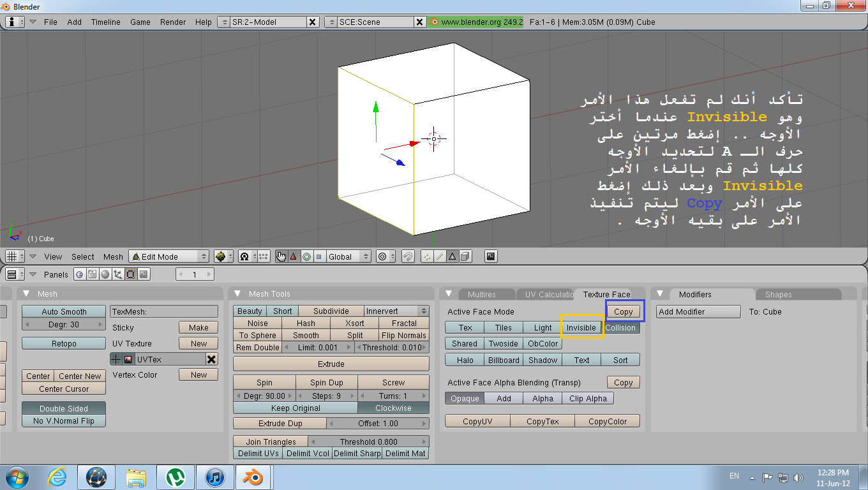
Task: Click Copy next to Active Face Mode
Action: [624, 311]
